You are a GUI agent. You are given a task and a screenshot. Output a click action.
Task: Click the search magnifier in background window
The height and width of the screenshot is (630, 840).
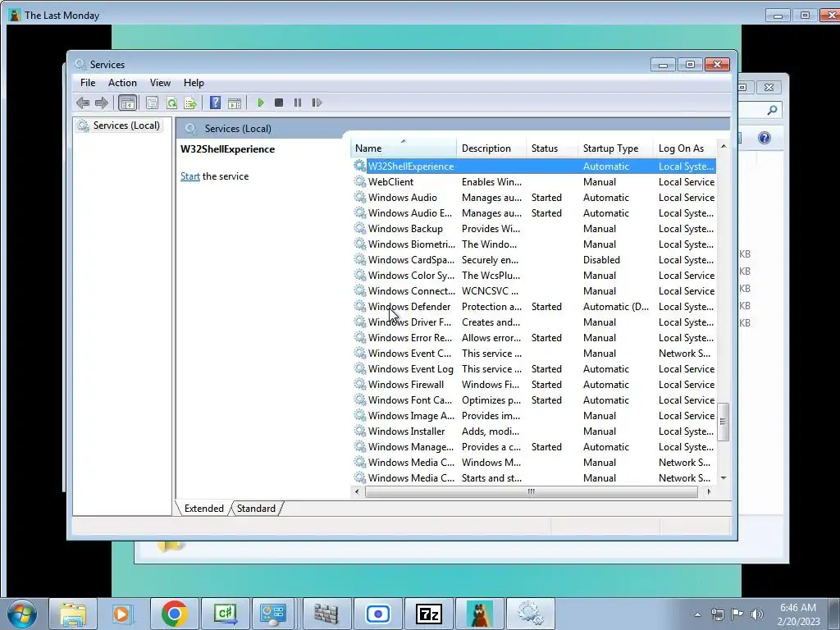tap(772, 110)
